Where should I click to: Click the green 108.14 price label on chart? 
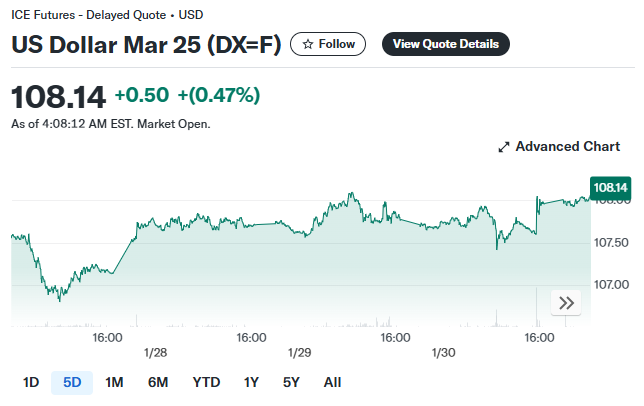pos(609,188)
